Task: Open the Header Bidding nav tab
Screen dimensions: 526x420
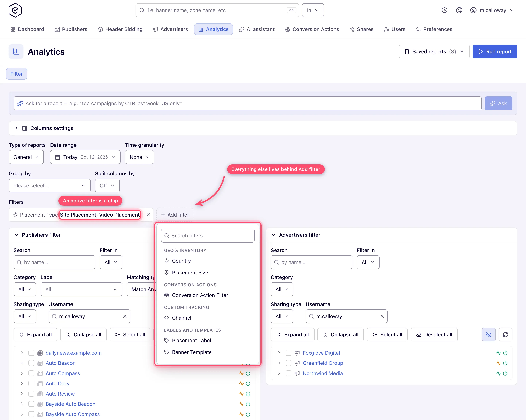Action: click(120, 29)
